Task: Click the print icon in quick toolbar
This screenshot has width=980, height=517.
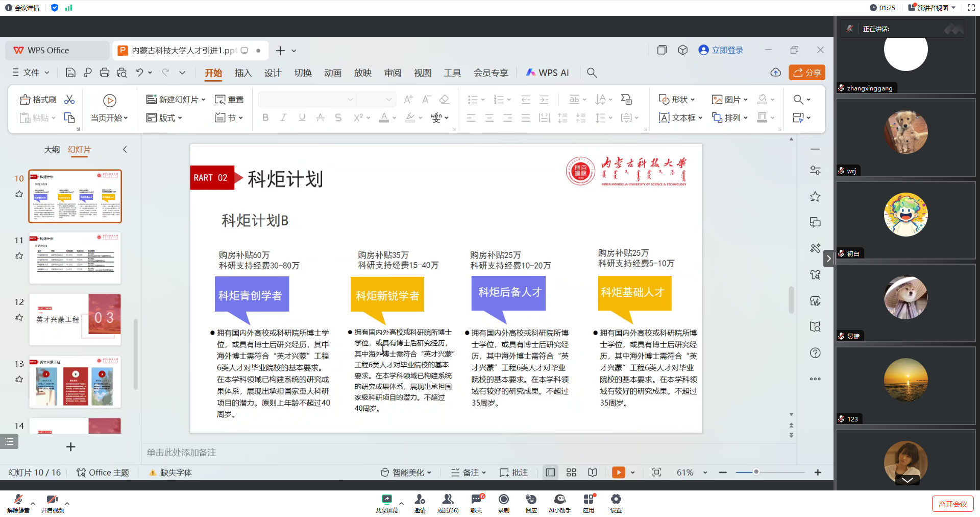Action: (105, 73)
